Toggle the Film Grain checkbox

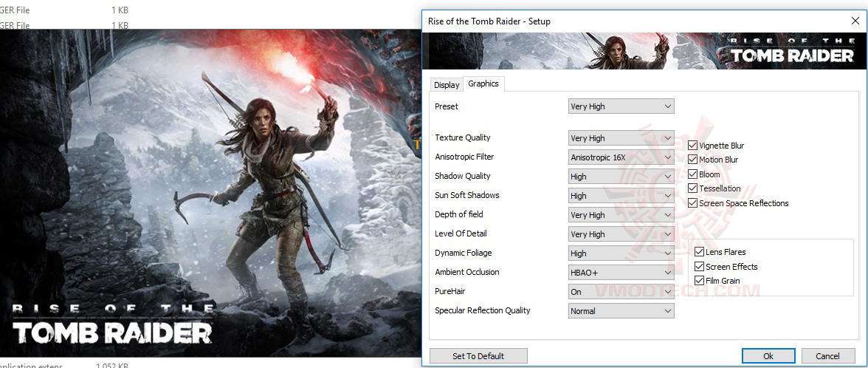(x=699, y=281)
